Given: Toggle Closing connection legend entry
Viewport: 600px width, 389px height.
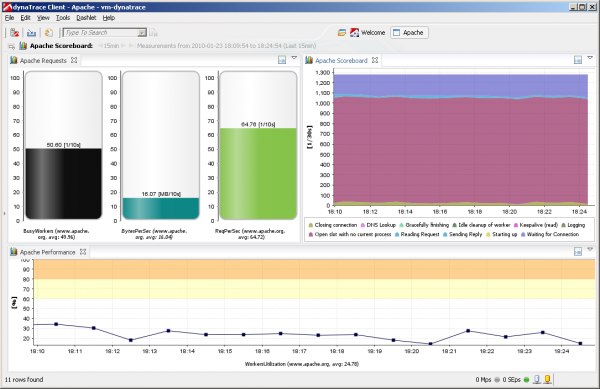Looking at the screenshot, I should (x=333, y=225).
